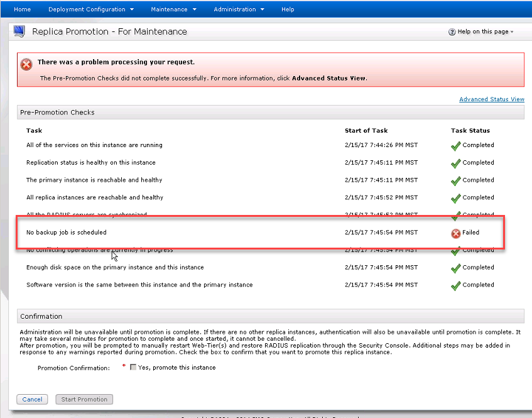This screenshot has height=418, width=532.
Task: Click green checkmark for primary instance reachable task
Action: coord(455,181)
